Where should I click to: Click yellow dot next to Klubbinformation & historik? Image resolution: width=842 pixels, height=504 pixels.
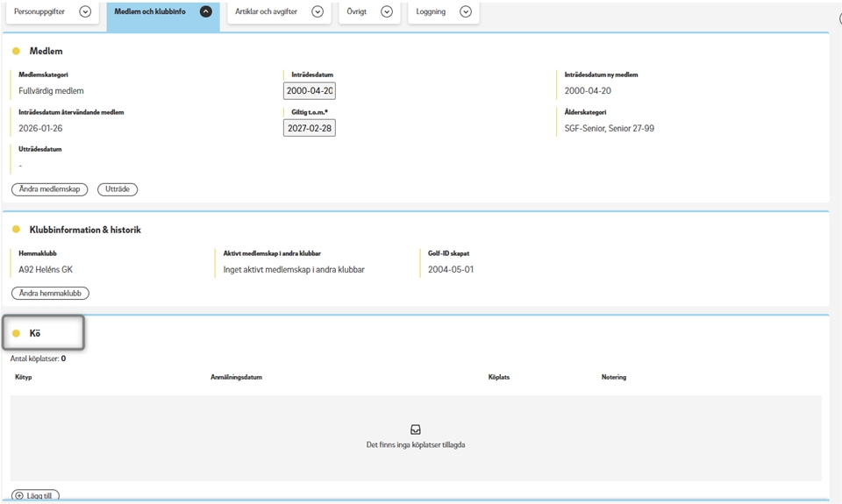[17, 230]
